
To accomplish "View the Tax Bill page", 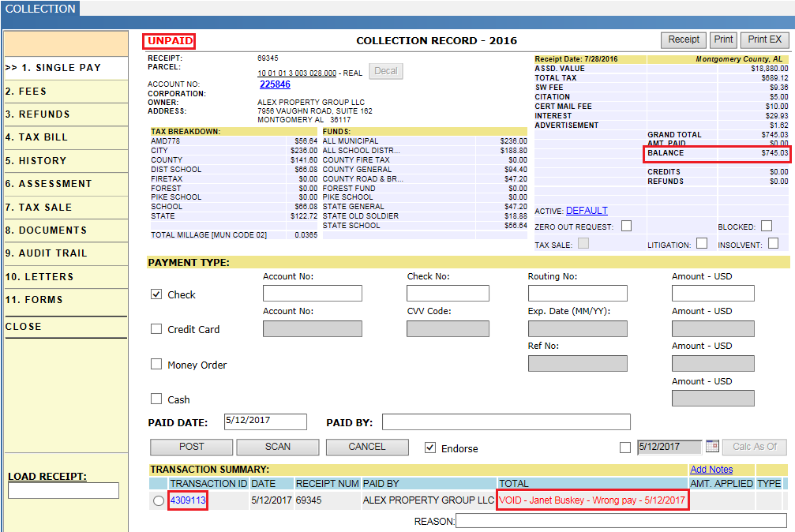I will pos(66,137).
